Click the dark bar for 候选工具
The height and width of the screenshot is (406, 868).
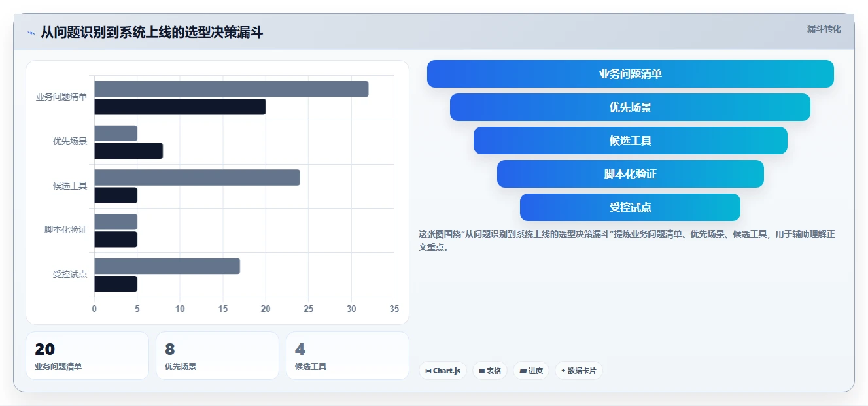[x=116, y=195]
